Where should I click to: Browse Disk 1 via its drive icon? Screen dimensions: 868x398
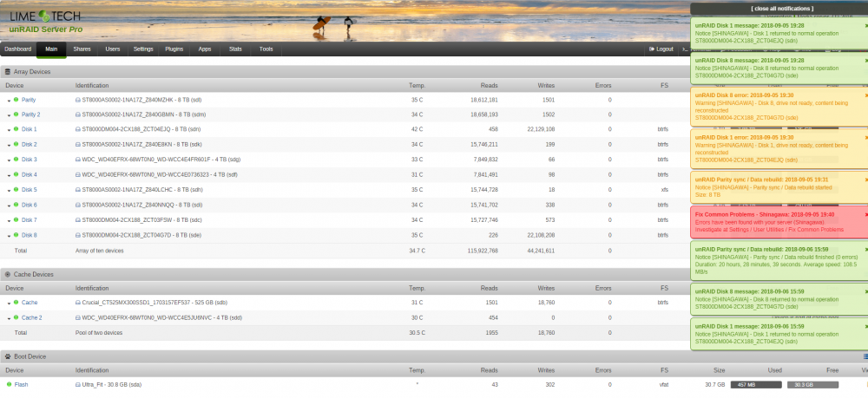tap(78, 129)
